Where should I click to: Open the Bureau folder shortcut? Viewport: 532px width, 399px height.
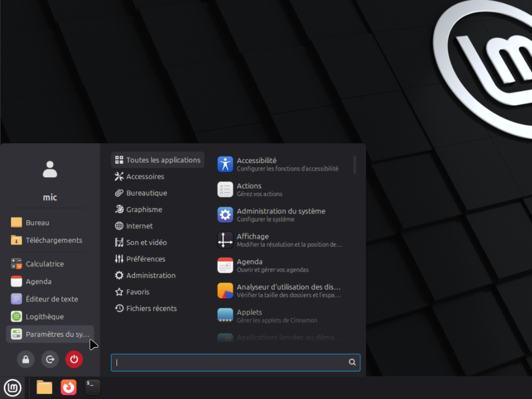(x=50, y=222)
